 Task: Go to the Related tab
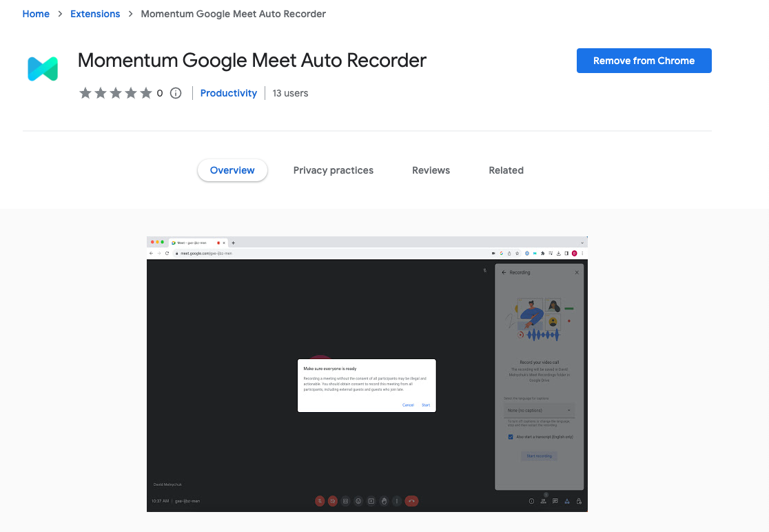pos(506,170)
